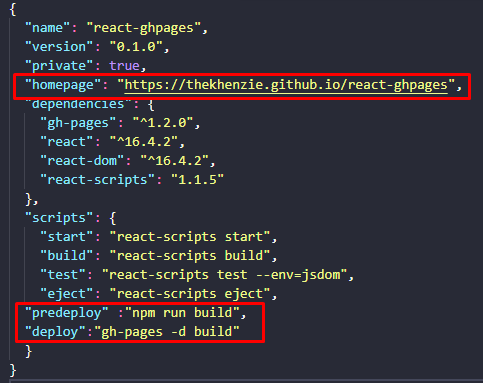
Task: Click the "test" script key
Action: (63, 275)
